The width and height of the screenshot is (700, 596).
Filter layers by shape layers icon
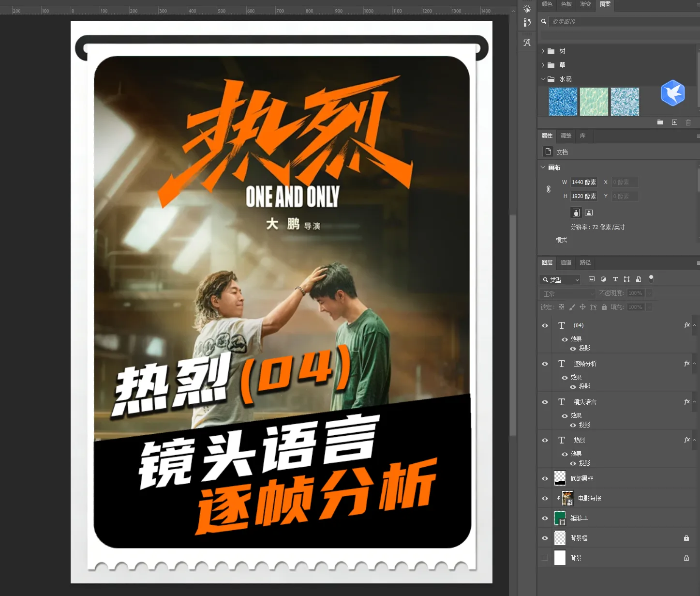tap(626, 279)
